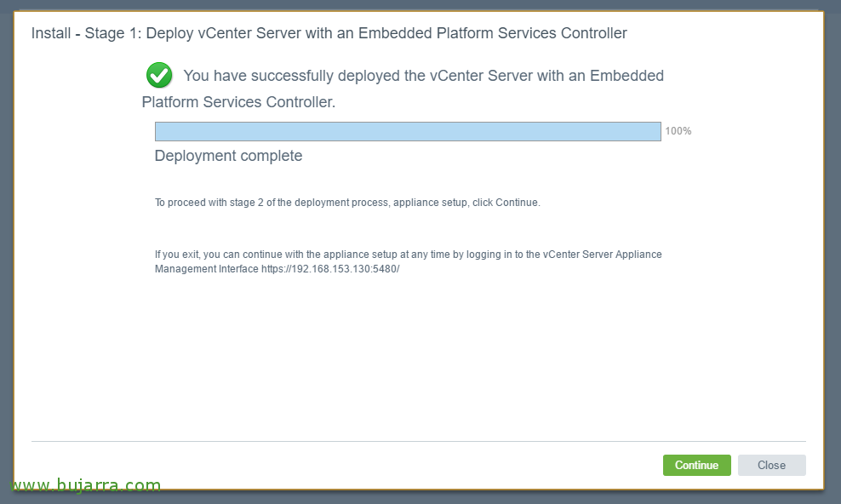The image size is (841, 504).
Task: Click the blue deployment progress bar
Action: (x=408, y=131)
